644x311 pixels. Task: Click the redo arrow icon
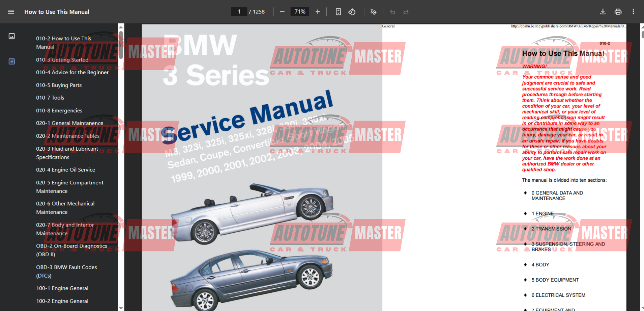(406, 12)
